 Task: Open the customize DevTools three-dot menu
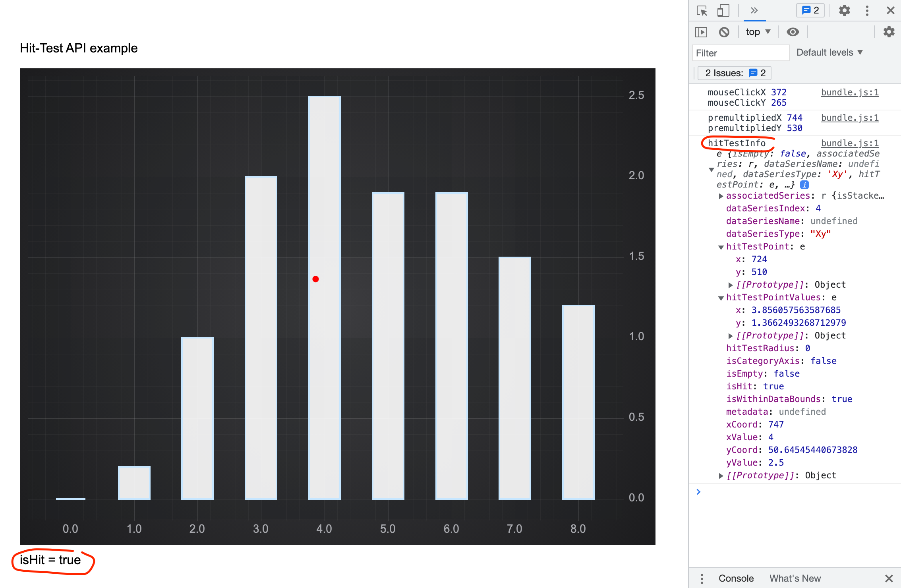pyautogui.click(x=867, y=11)
